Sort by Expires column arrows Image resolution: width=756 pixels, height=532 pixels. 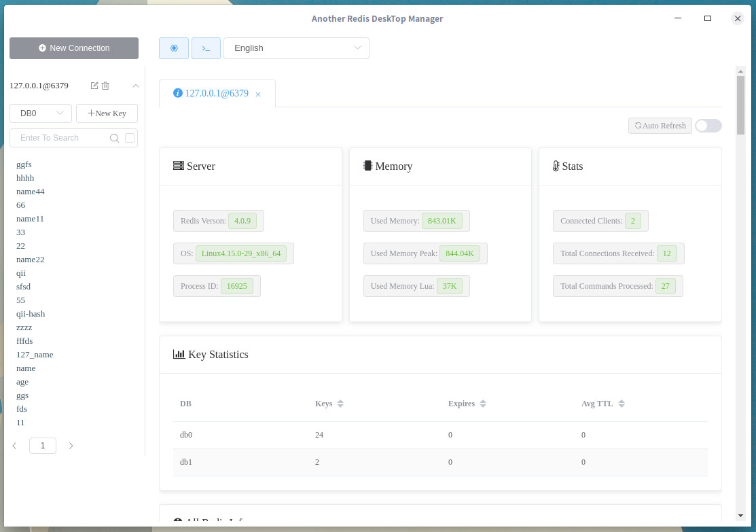(483, 404)
